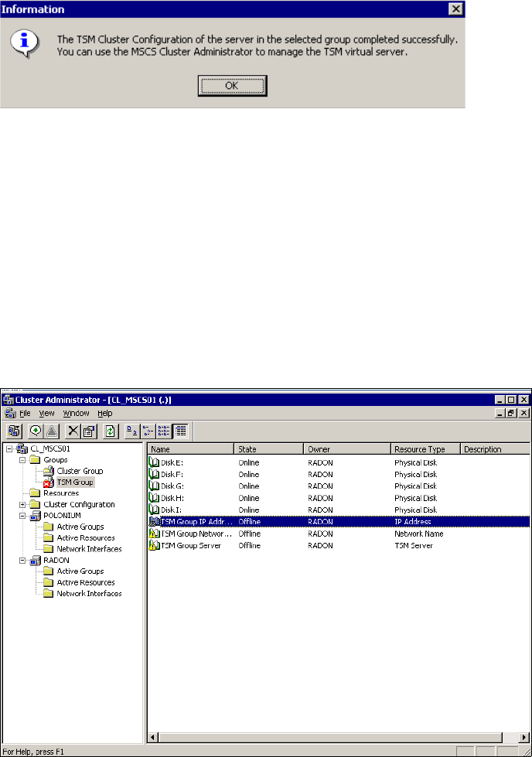Minimize the inner MDI child window
The width and height of the screenshot is (532, 757).
[500, 413]
